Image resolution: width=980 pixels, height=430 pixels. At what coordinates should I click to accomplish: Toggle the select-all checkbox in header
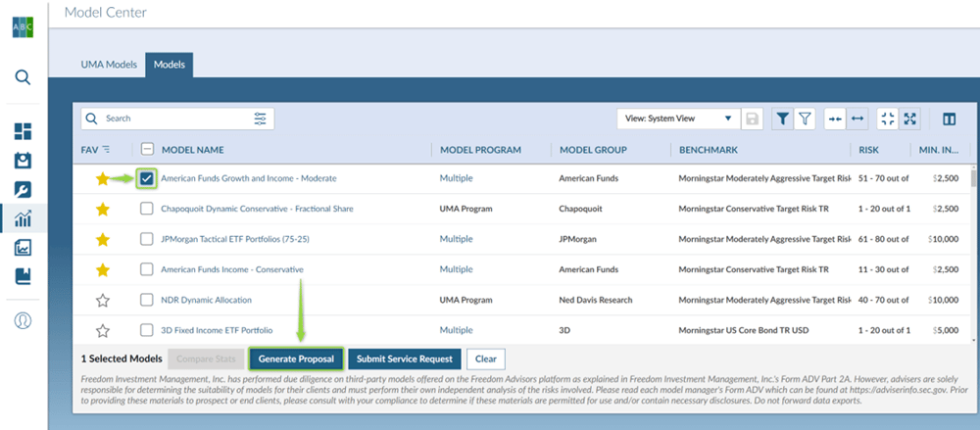(x=147, y=150)
